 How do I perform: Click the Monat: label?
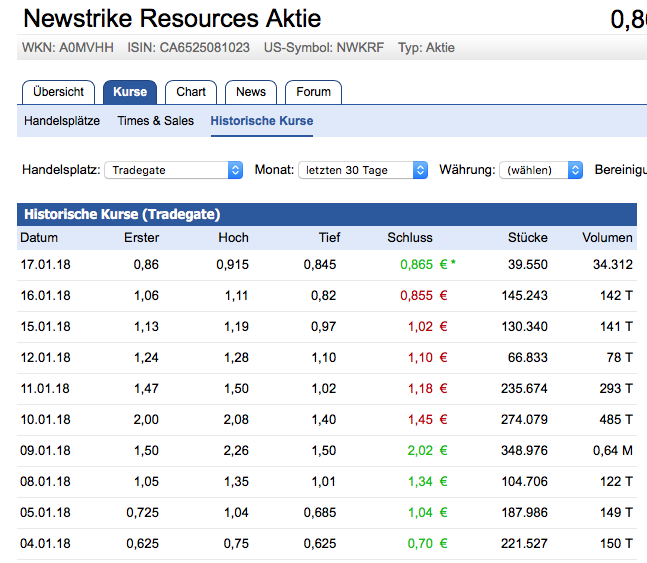click(x=274, y=170)
